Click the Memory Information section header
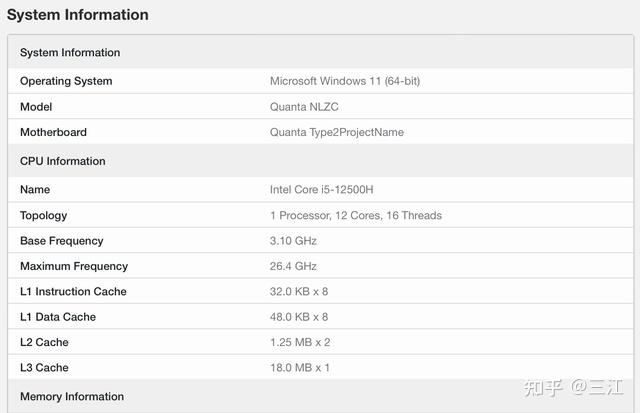640x413 pixels. (72, 397)
